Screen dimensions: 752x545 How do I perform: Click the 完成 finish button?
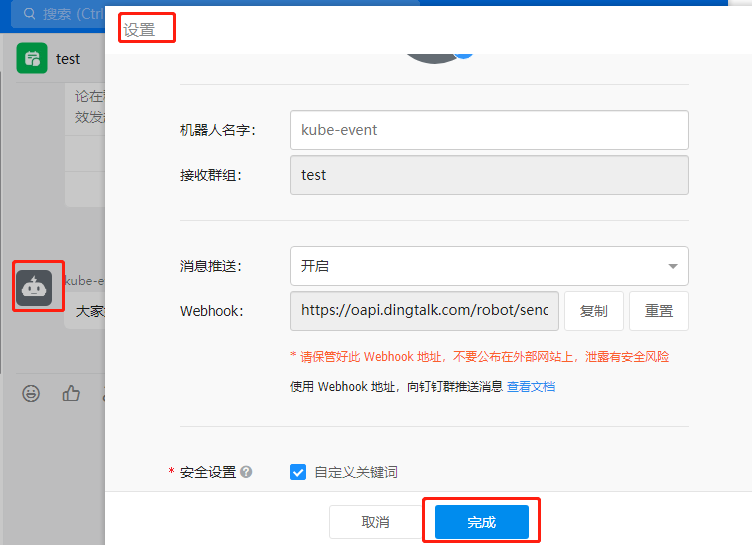482,522
